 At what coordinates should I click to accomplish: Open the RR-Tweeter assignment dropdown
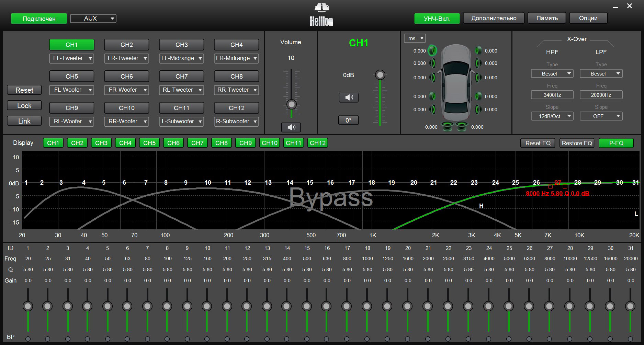[x=236, y=90]
